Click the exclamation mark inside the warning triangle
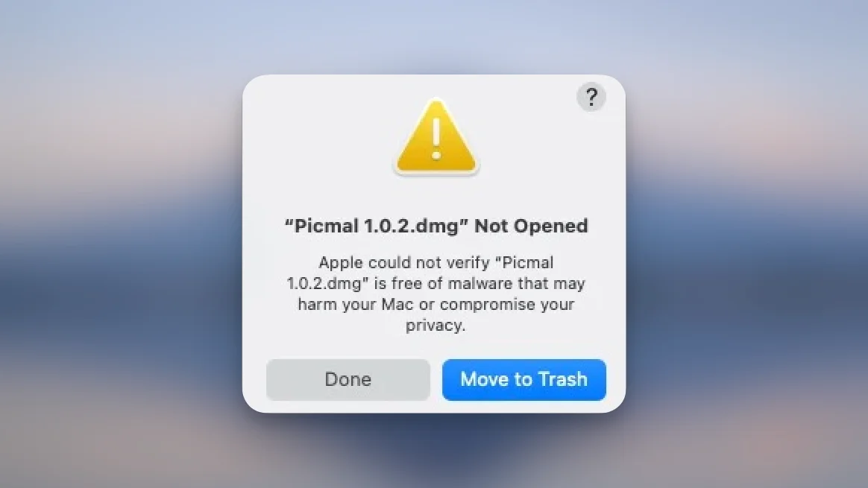 point(436,139)
